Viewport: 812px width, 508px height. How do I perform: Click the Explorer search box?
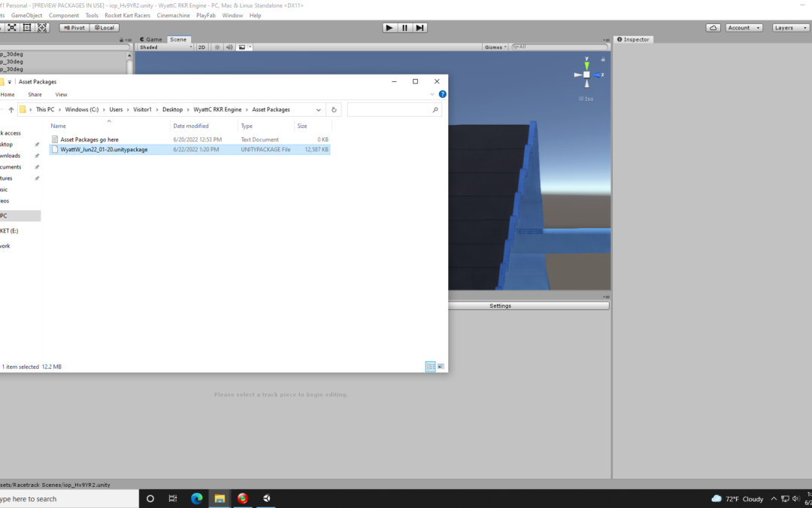tap(394, 110)
